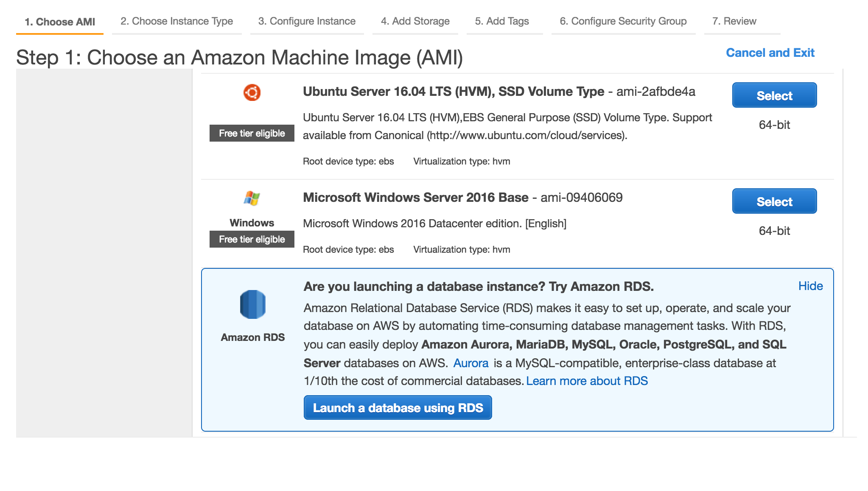Open the Add Tags step

tap(502, 21)
